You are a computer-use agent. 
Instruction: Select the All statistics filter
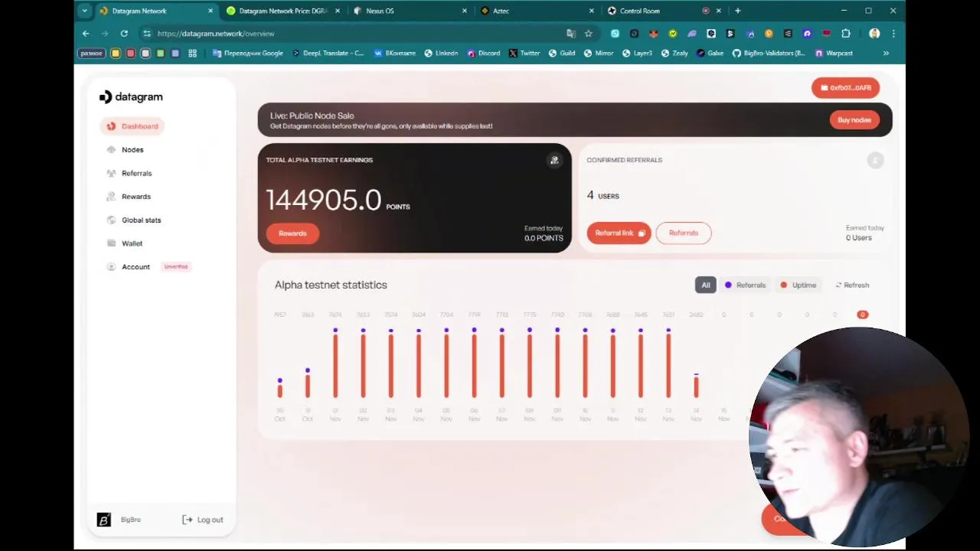[705, 285]
